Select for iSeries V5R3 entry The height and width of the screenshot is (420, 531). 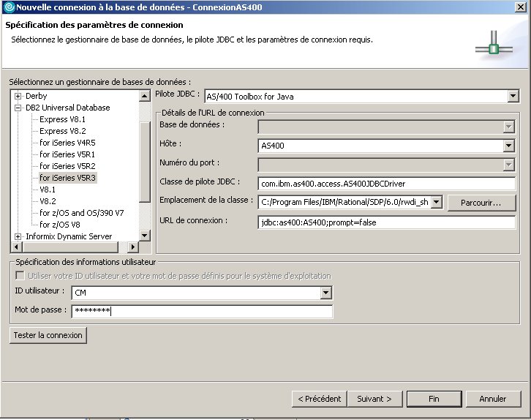[x=68, y=178]
